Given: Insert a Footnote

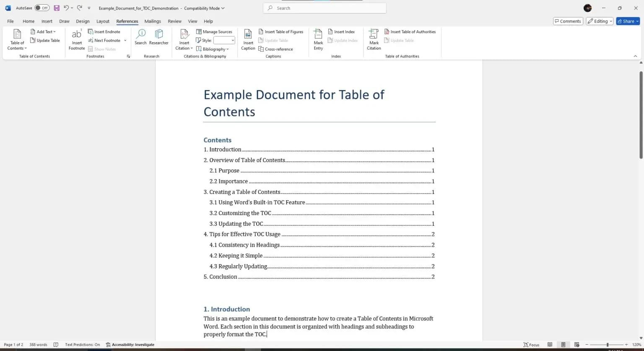Looking at the screenshot, I should 77,40.
